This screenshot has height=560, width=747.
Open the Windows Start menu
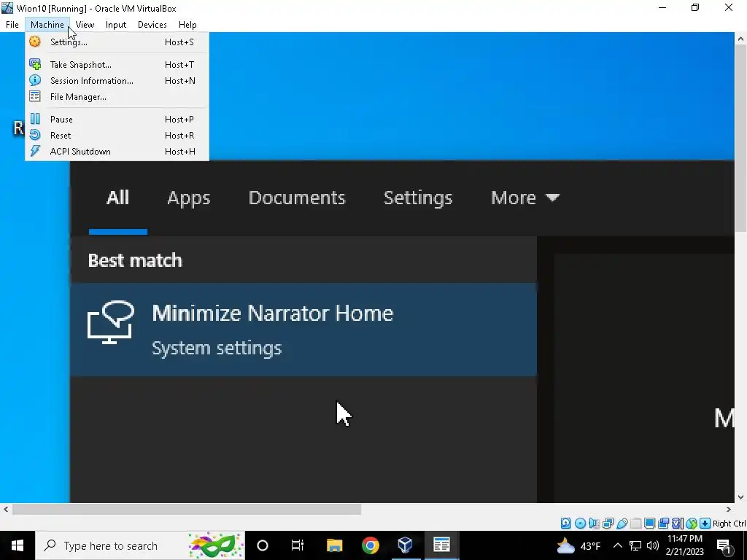18,545
